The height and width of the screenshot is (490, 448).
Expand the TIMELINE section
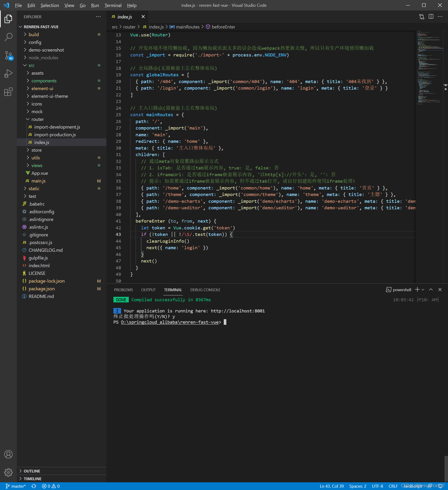(x=62, y=479)
